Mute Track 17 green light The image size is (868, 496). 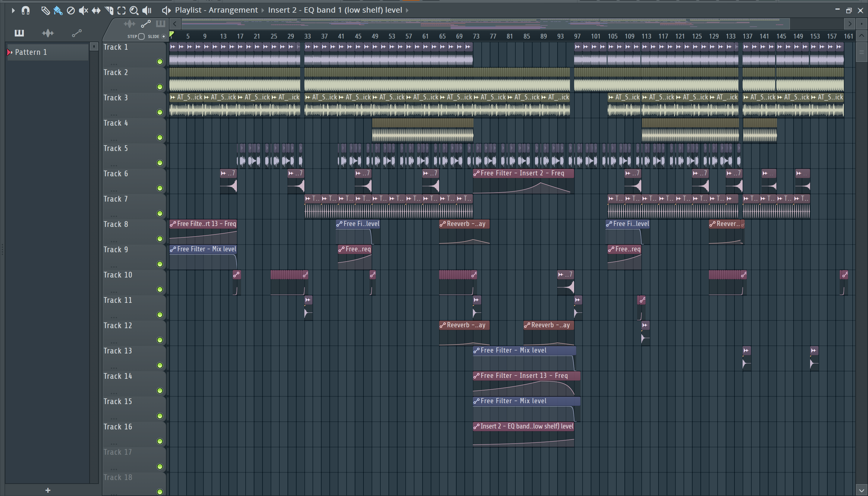tap(159, 466)
